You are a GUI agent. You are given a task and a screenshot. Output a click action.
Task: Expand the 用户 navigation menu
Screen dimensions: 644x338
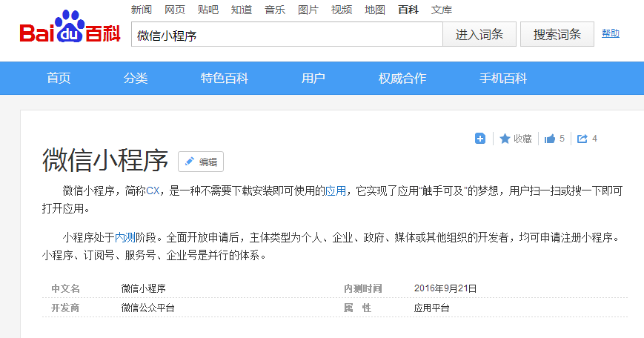(313, 79)
